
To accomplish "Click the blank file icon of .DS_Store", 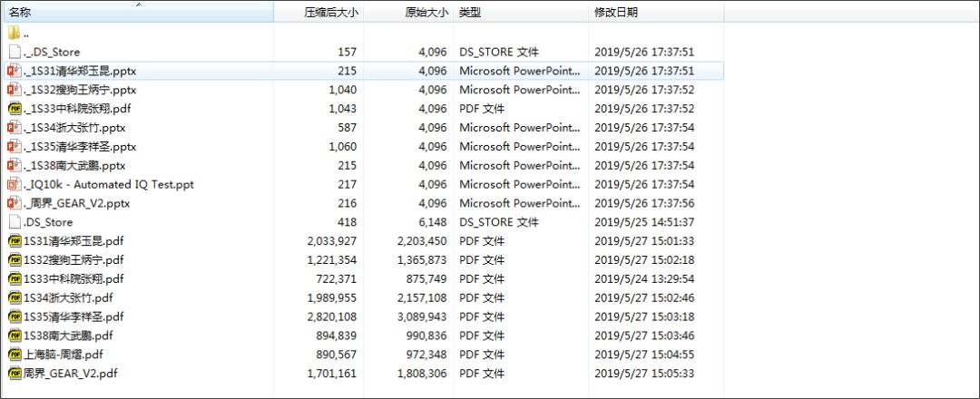I will (x=14, y=222).
